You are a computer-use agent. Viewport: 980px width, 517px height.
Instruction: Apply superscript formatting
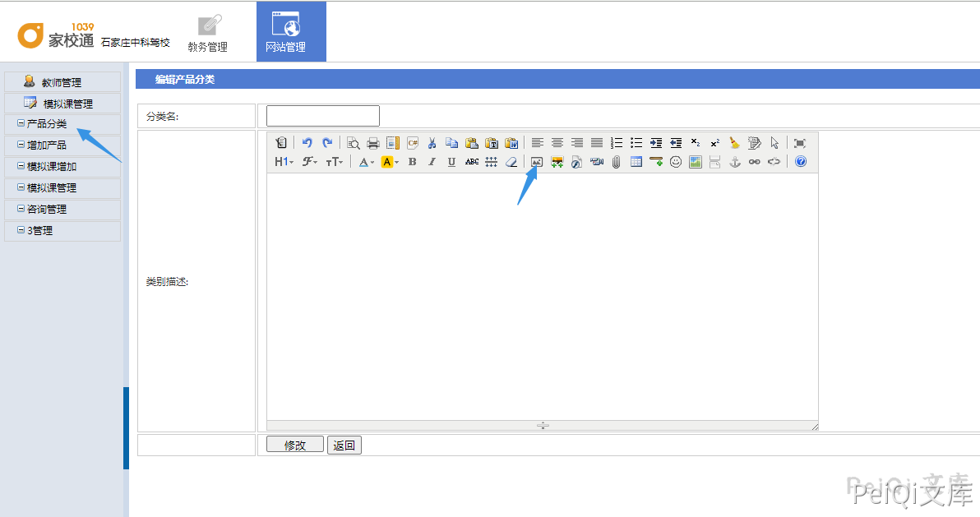[715, 142]
